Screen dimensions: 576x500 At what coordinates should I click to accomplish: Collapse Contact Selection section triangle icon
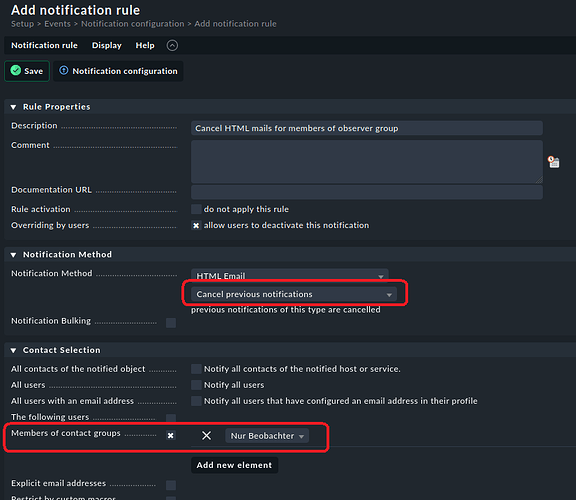14,350
